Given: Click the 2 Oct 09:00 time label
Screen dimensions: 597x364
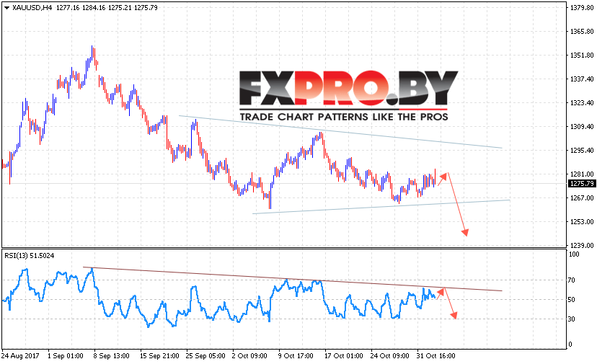Looking at the screenshot, I should (x=249, y=356).
